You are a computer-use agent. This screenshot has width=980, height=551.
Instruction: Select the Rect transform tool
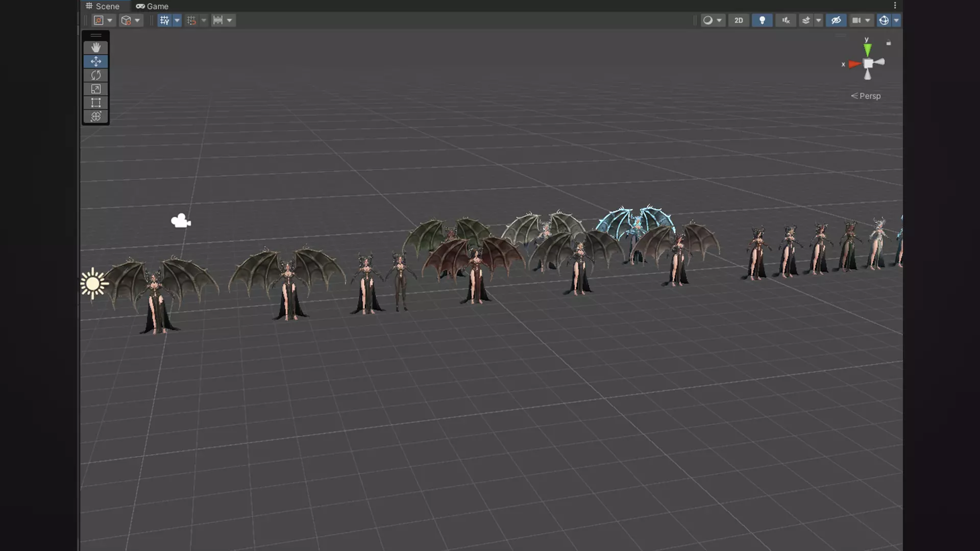pyautogui.click(x=95, y=103)
